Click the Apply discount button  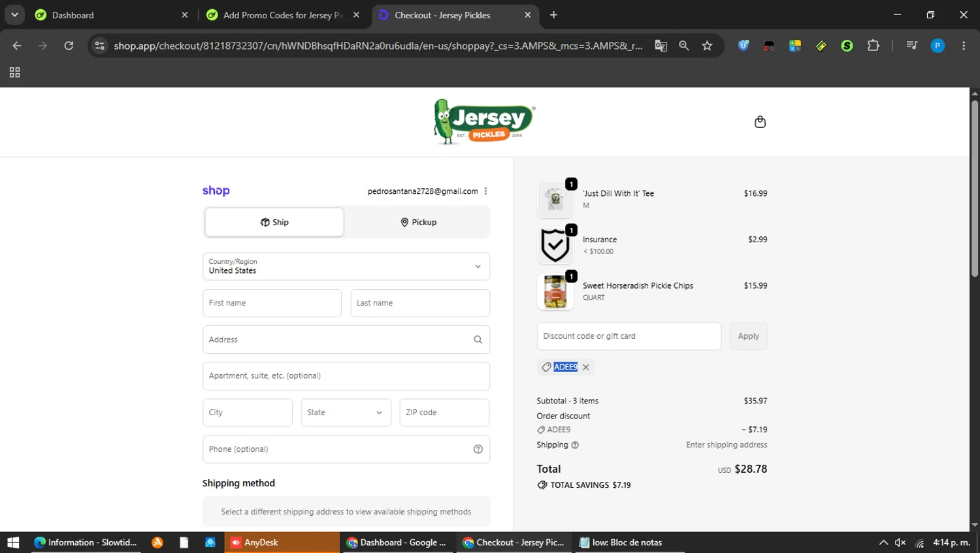point(748,336)
